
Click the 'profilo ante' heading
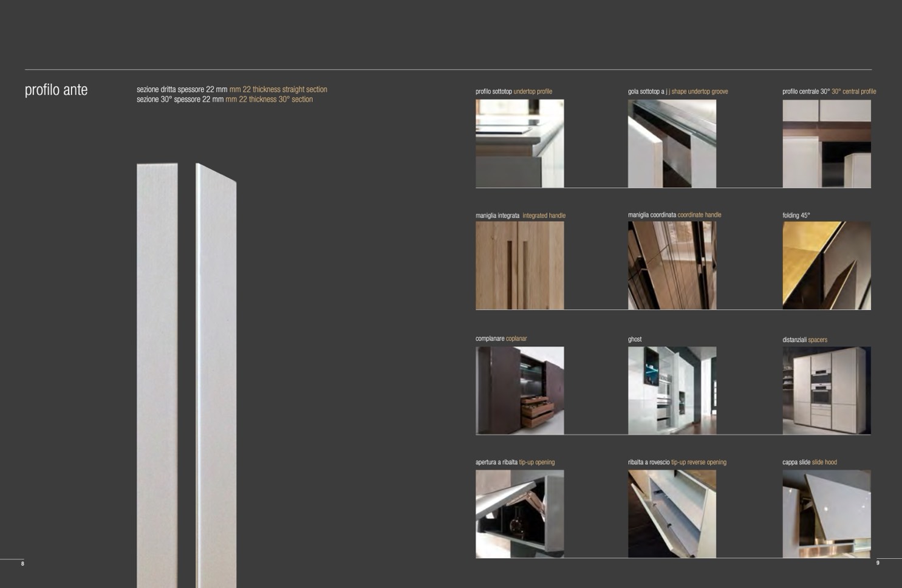coord(56,90)
